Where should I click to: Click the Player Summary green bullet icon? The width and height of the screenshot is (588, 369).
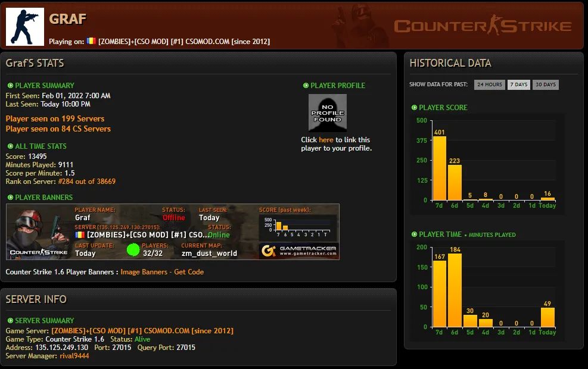pyautogui.click(x=11, y=86)
